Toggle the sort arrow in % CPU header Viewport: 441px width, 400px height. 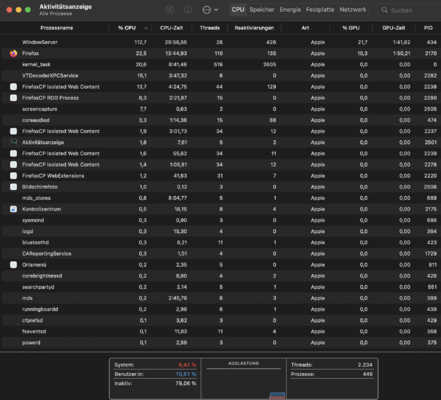tap(146, 28)
